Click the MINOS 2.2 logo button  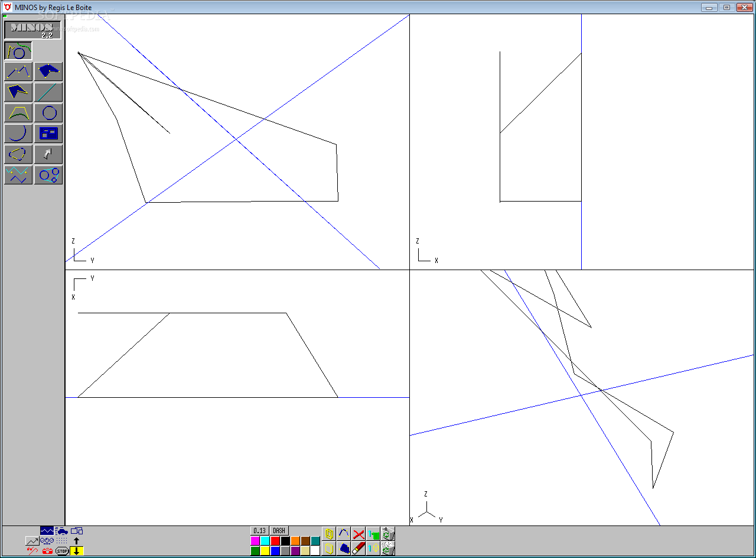coord(32,30)
